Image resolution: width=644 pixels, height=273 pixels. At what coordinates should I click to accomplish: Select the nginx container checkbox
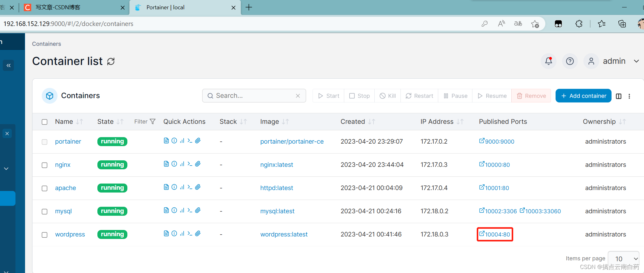[45, 165]
